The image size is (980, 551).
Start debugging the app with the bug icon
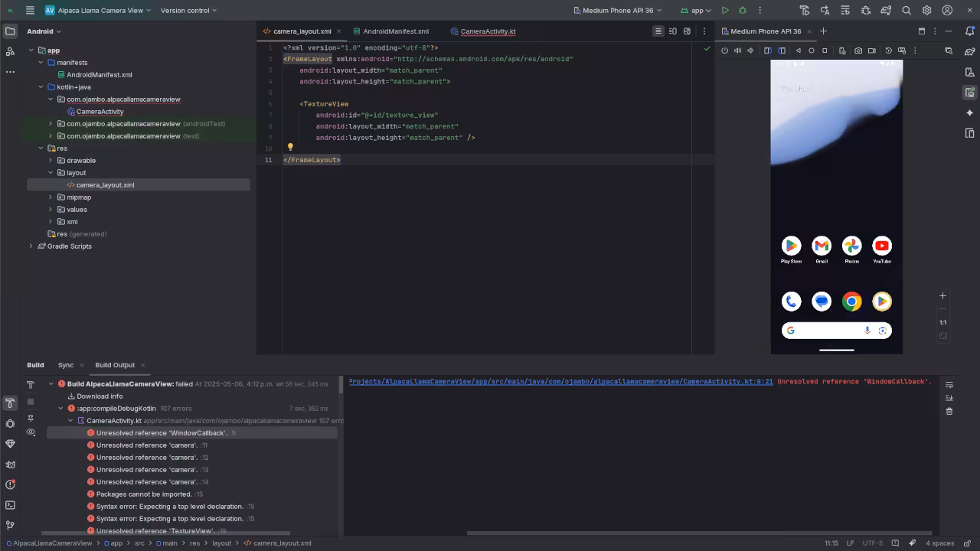click(x=743, y=11)
